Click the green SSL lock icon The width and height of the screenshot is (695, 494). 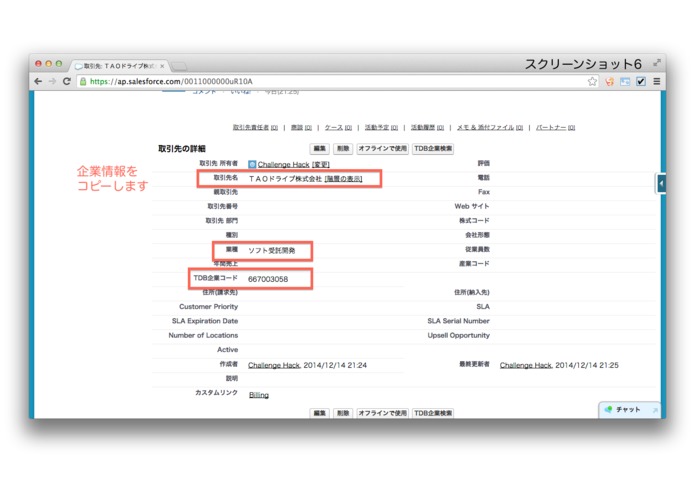click(x=83, y=82)
